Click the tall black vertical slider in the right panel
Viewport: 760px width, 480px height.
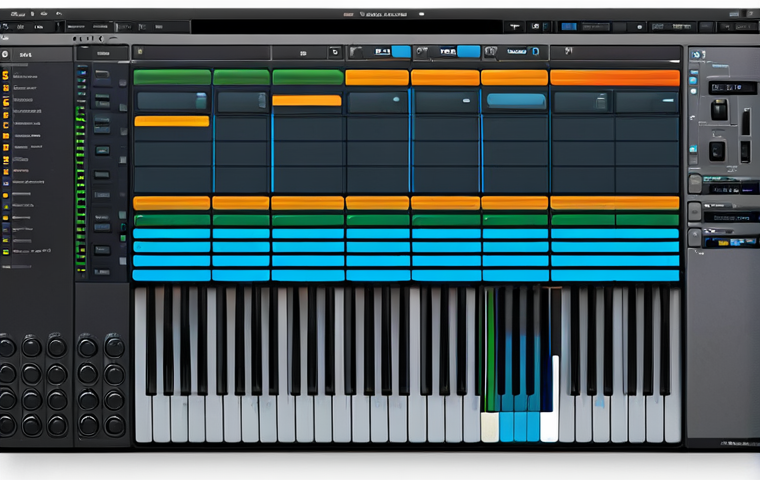746,122
